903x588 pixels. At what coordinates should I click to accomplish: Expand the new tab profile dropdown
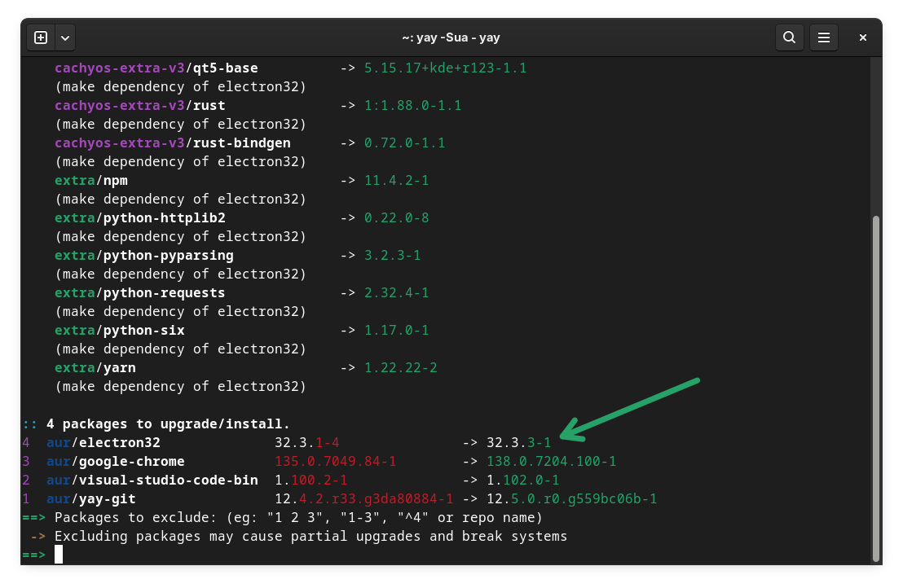click(x=64, y=37)
